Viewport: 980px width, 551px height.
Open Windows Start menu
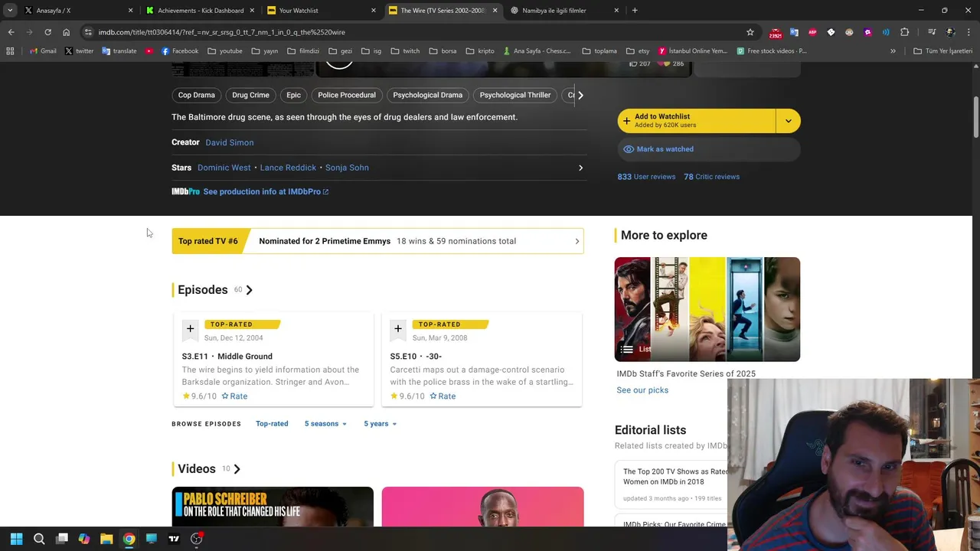tap(16, 539)
